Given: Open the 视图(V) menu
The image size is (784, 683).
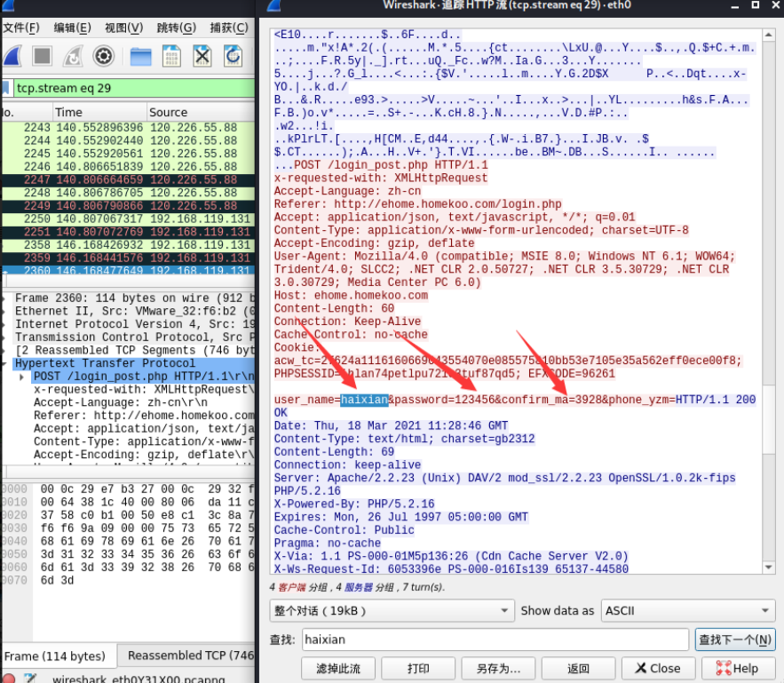Looking at the screenshot, I should (124, 28).
